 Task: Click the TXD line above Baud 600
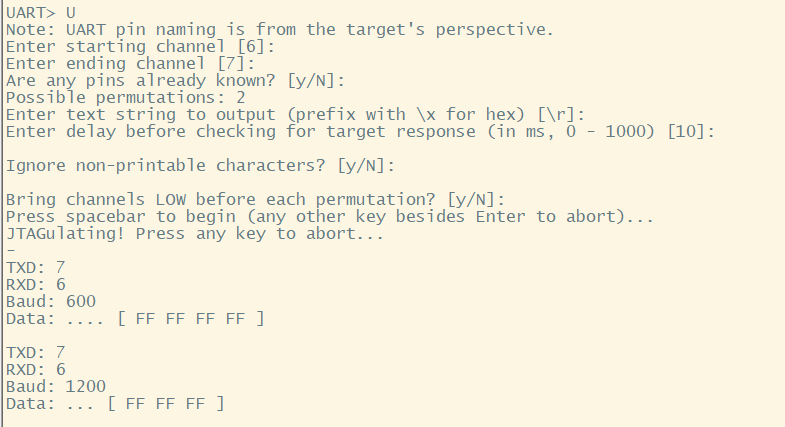[35, 268]
